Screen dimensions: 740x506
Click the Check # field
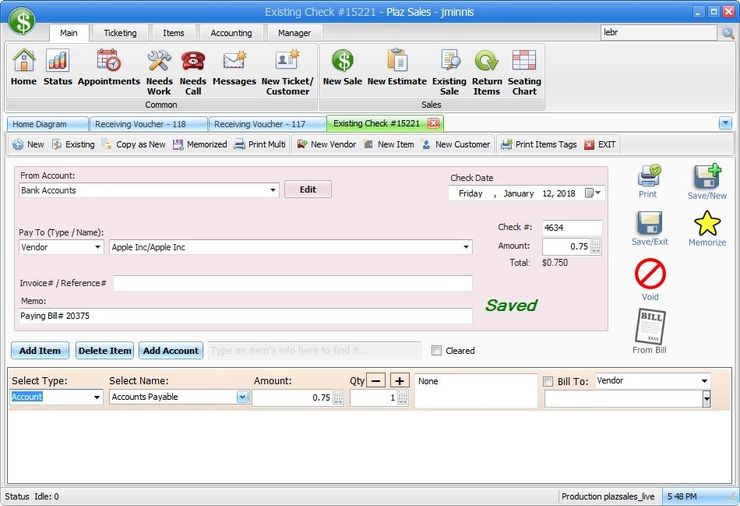(572, 228)
